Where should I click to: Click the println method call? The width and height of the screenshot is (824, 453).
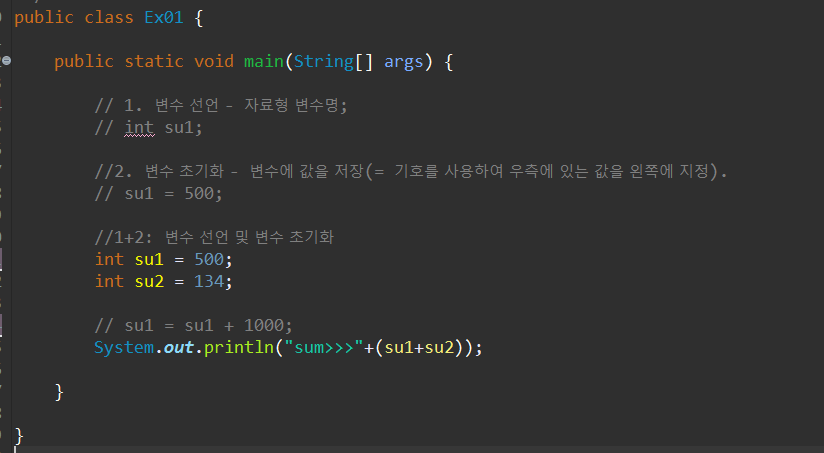(x=239, y=347)
